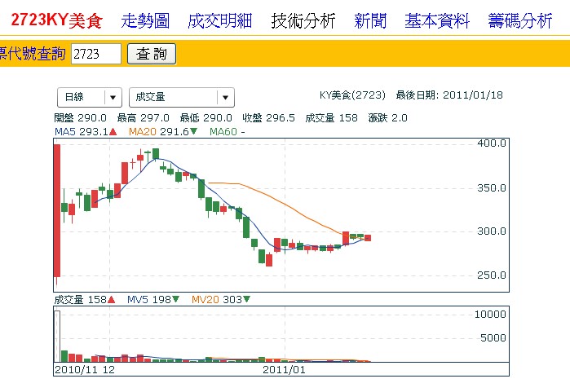Click the tall red first-day candlestick
Viewport: 570px width, 392px height.
(57, 211)
